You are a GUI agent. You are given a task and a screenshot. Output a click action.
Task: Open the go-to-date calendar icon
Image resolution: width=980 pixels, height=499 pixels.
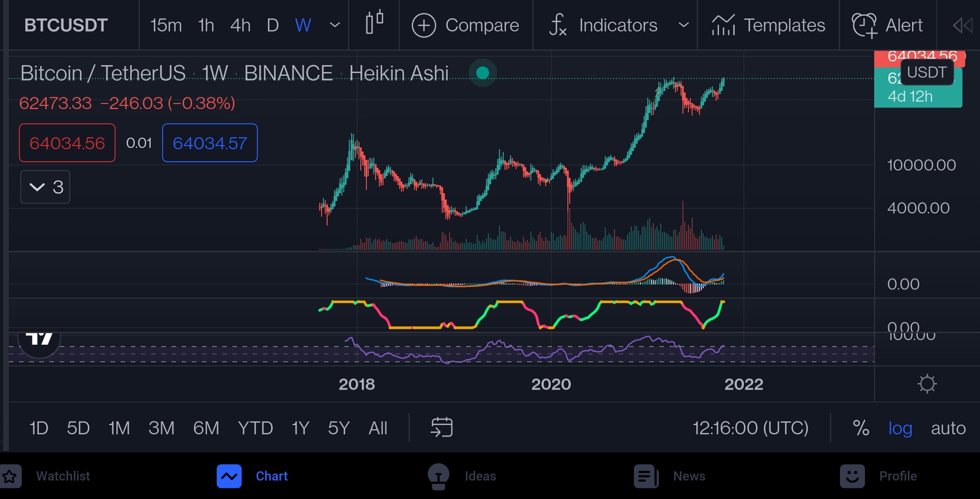point(441,427)
